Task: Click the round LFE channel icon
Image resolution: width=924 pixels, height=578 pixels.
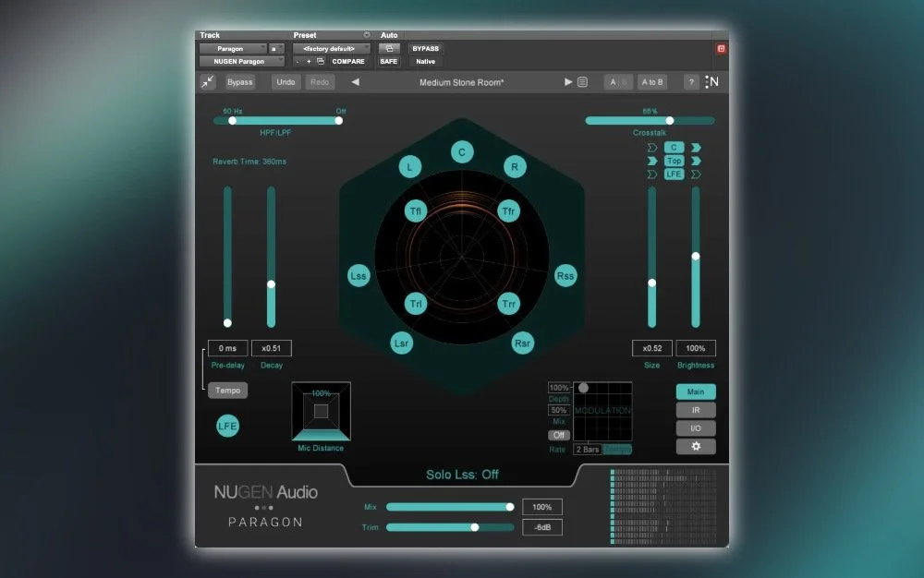Action: [x=227, y=426]
